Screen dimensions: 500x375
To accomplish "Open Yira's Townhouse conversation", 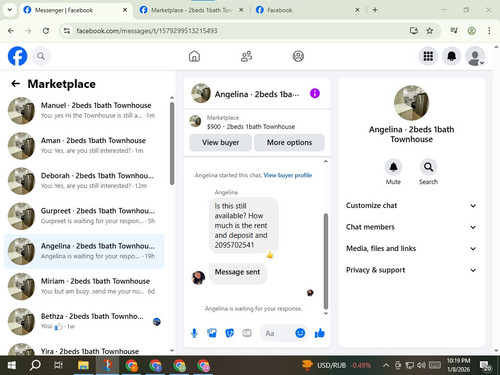I will pyautogui.click(x=84, y=349).
